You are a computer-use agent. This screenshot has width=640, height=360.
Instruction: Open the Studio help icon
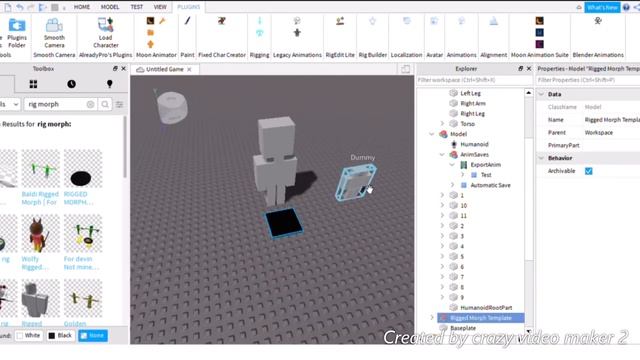coord(626,7)
